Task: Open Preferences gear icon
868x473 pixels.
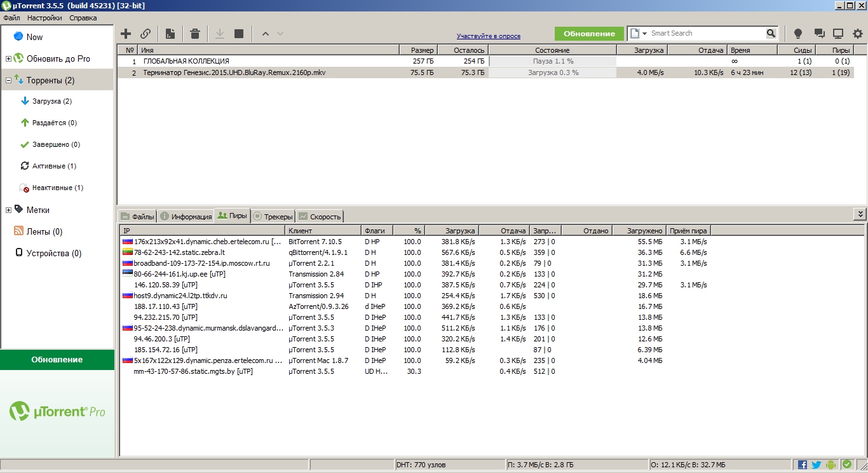Action: coord(858,34)
